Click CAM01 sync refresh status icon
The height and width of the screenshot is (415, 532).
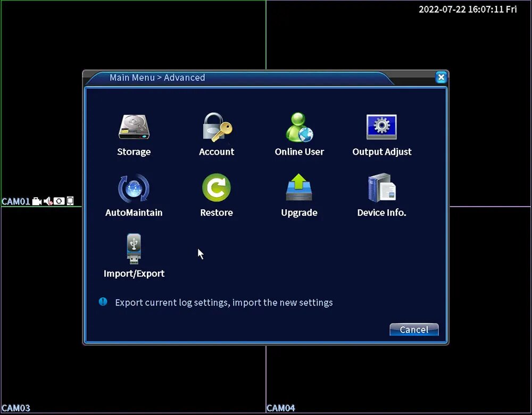(59, 201)
